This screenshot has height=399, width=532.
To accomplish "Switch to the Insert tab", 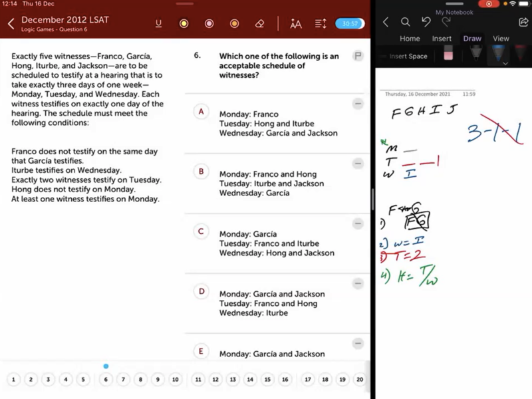I will tap(442, 39).
